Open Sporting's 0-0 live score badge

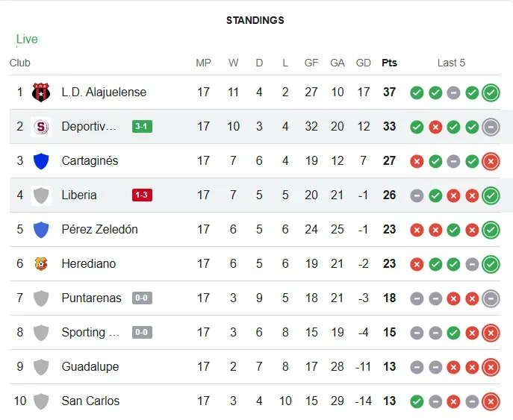142,333
